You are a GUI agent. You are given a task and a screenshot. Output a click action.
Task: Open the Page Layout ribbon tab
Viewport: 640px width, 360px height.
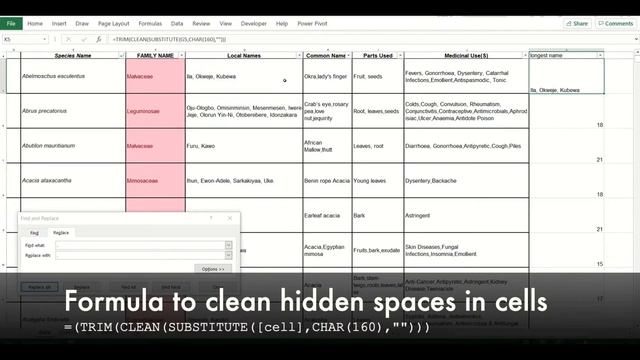click(113, 24)
